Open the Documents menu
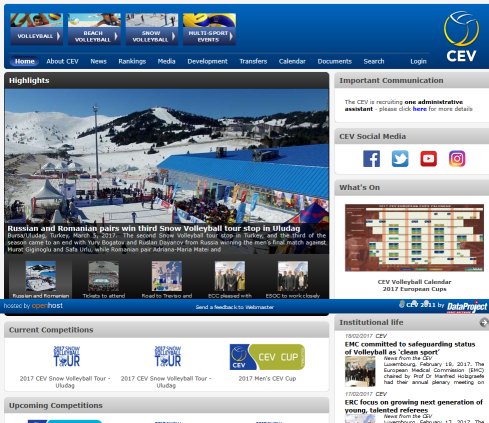The height and width of the screenshot is (423, 489). tap(335, 61)
